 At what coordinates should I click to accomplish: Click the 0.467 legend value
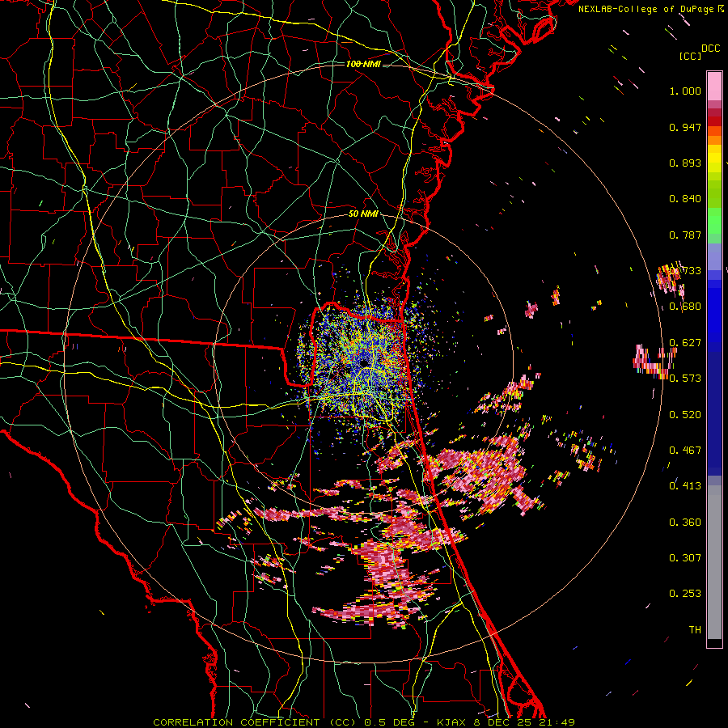coord(685,451)
